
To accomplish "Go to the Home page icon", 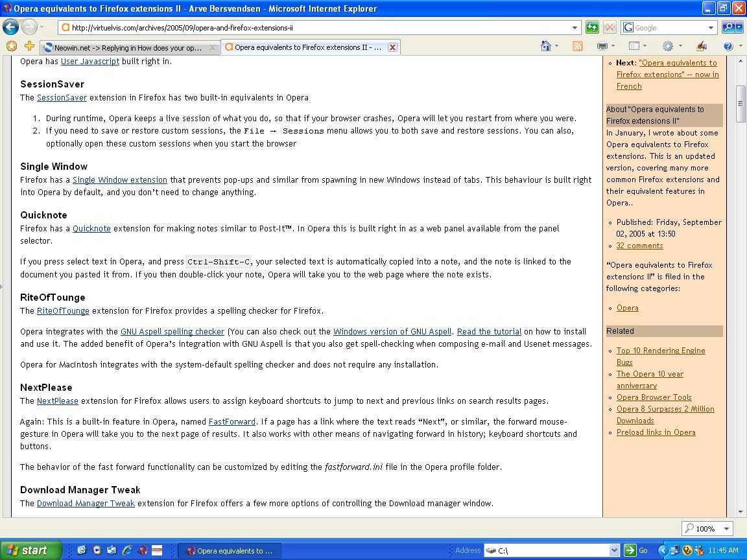I will [x=546, y=46].
